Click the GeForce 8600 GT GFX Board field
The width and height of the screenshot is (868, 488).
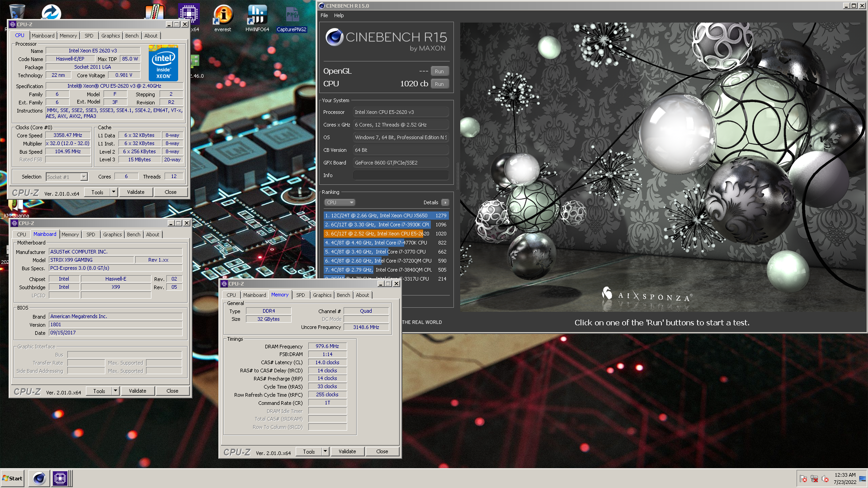401,163
